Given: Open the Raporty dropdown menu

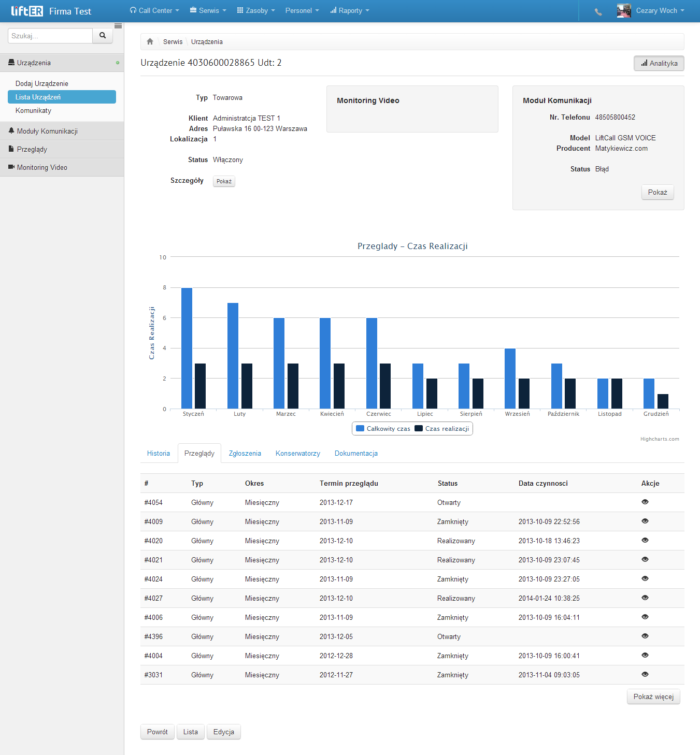Looking at the screenshot, I should point(350,11).
